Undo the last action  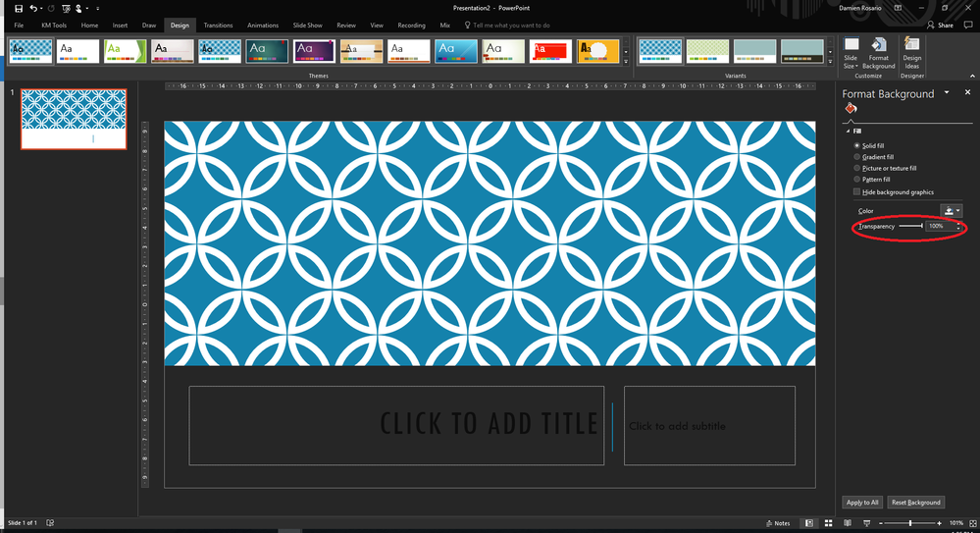coord(33,8)
